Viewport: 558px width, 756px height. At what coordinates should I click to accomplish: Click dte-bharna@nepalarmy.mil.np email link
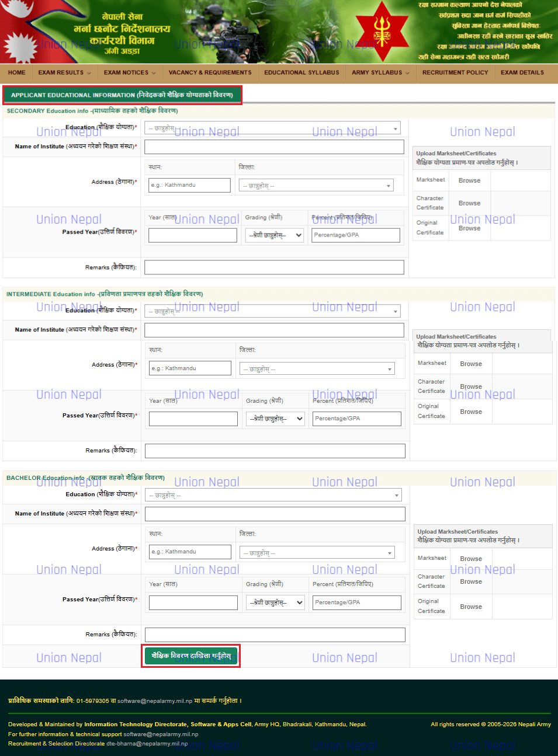[147, 744]
